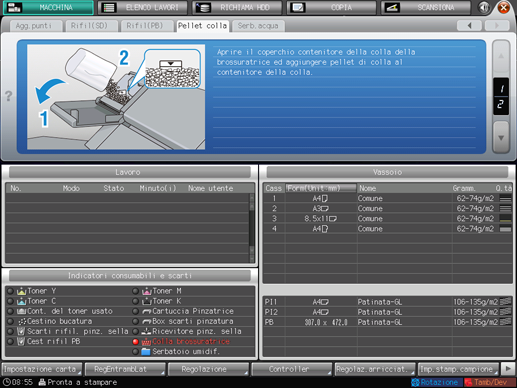Image resolution: width=517 pixels, height=388 pixels.
Task: Select the Serb.acqua tab
Action: (x=258, y=26)
